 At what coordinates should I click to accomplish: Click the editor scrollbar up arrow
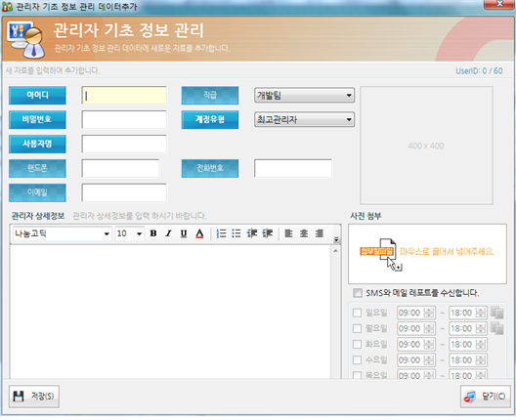335,251
